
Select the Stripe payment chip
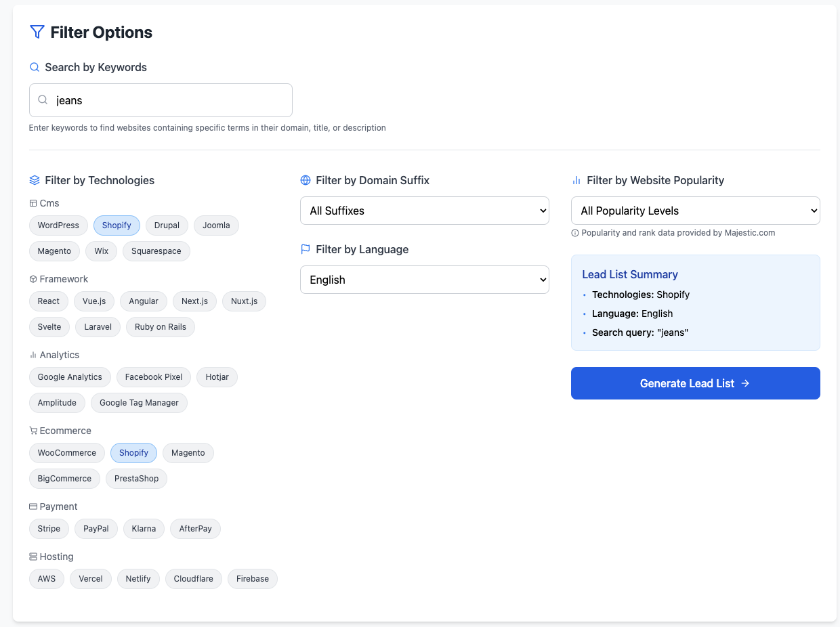click(x=49, y=529)
